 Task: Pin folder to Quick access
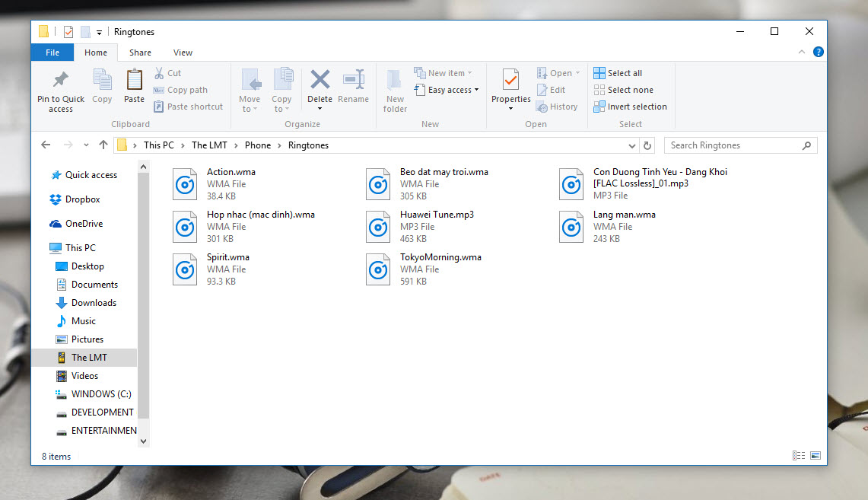click(61, 91)
